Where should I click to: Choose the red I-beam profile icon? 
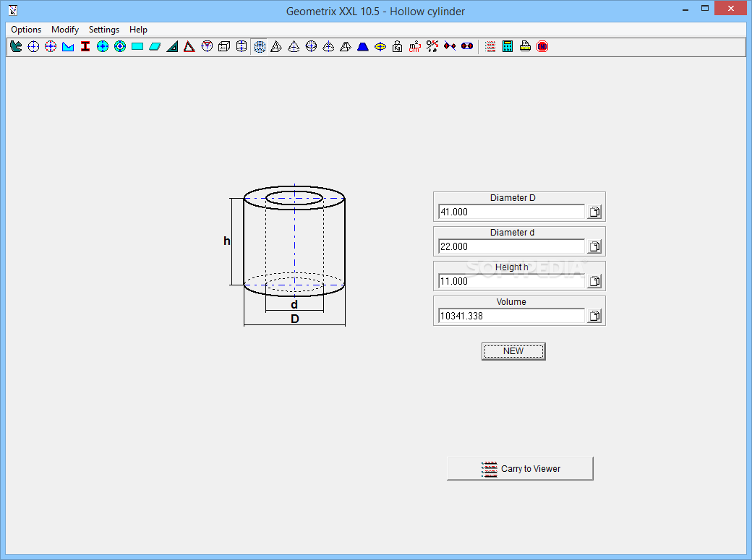coord(85,46)
